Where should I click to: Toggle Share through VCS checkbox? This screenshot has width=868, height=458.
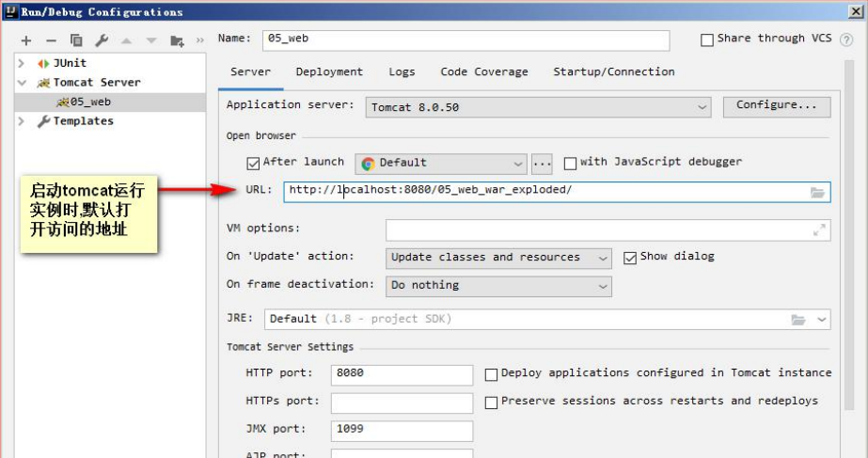coord(707,39)
